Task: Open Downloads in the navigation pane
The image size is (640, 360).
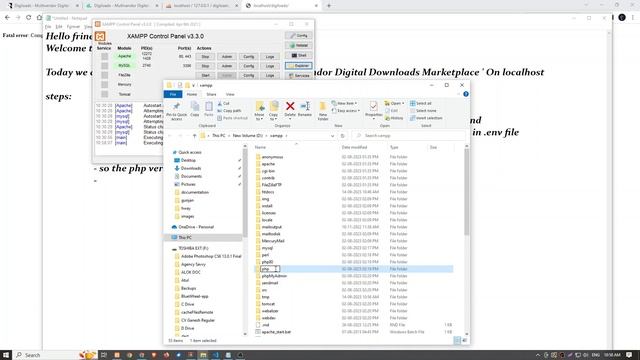Action: tap(191, 168)
